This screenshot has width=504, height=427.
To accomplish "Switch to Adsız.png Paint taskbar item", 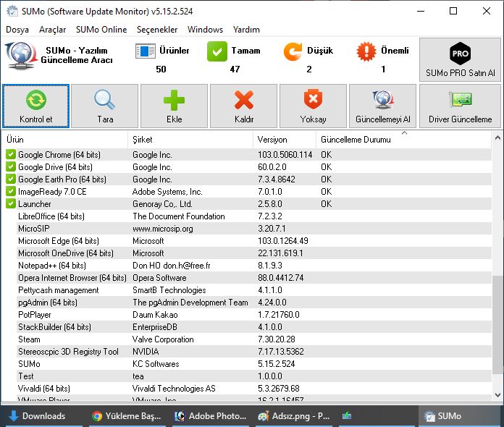I will pos(294,416).
